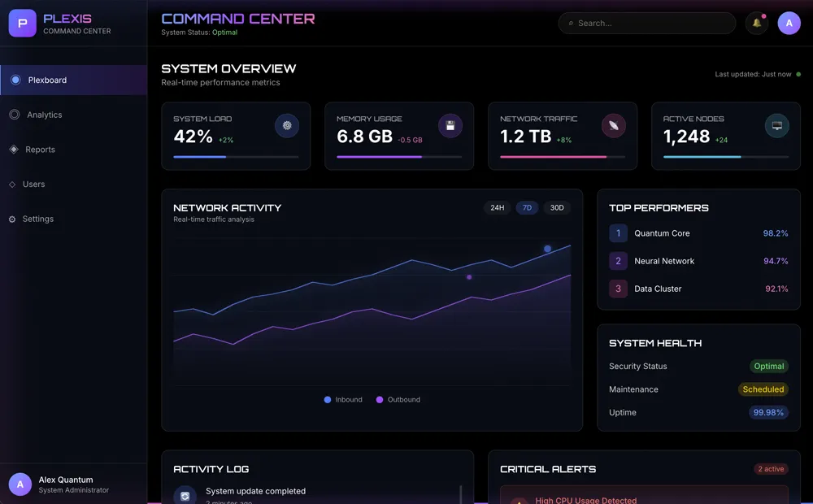
Task: Click the floppy disk icon in Memory Usage card
Action: pyautogui.click(x=450, y=126)
